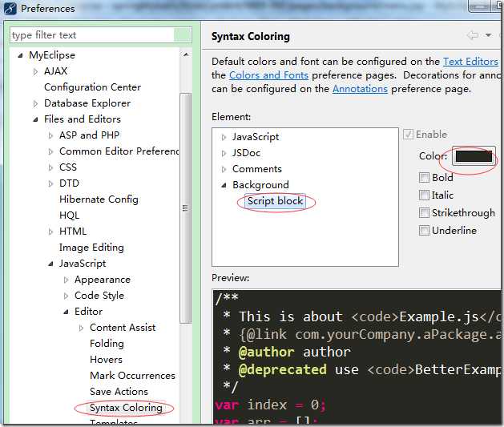
Task: Open the Annotations preference link
Action: [x=360, y=89]
